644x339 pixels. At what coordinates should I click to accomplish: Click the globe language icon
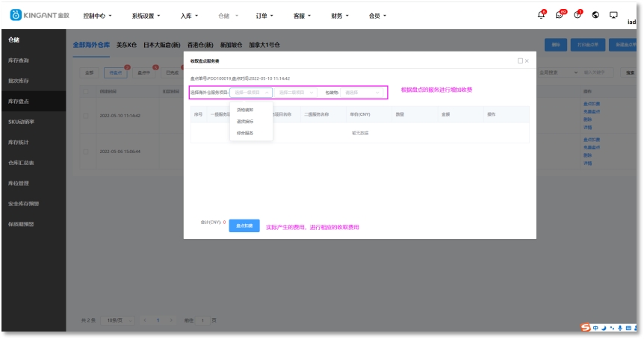click(595, 15)
